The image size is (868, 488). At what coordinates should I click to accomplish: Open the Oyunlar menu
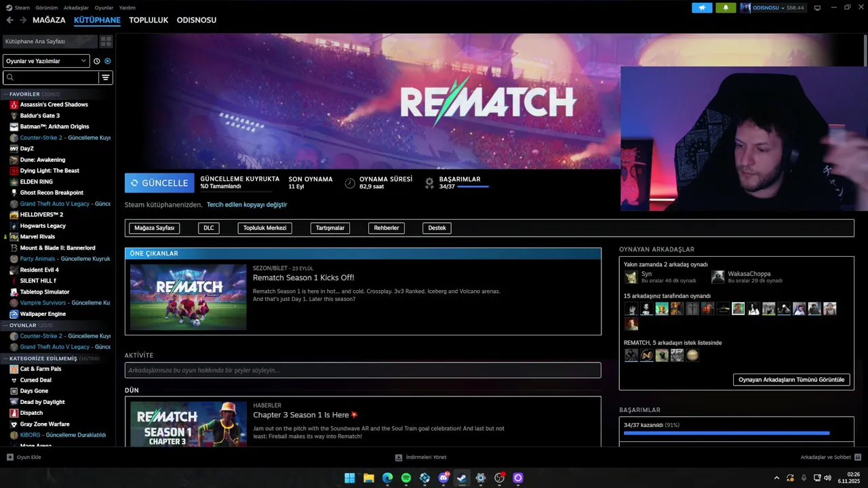pyautogui.click(x=104, y=7)
